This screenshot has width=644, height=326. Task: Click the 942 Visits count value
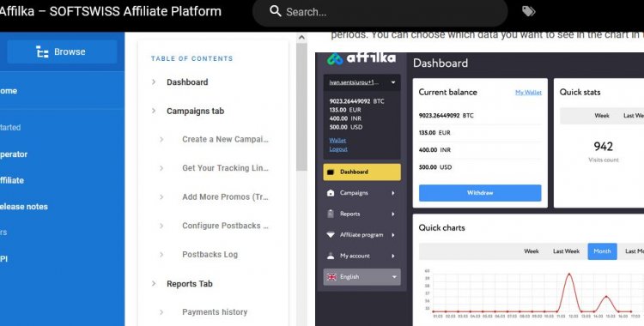click(x=604, y=147)
